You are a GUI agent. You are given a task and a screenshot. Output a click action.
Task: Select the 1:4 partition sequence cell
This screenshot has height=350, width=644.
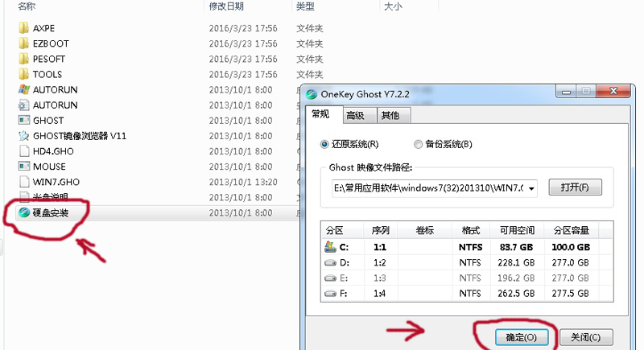pos(380,294)
